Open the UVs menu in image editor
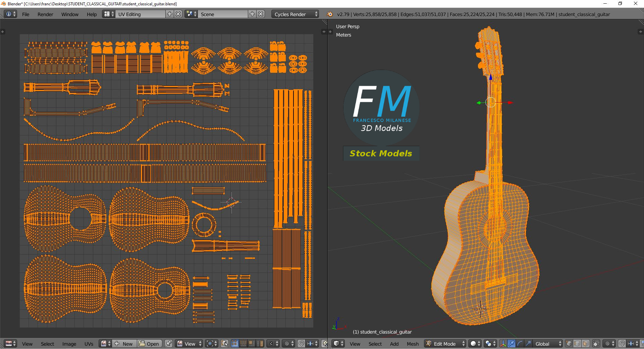The height and width of the screenshot is (349, 644). [x=89, y=344]
